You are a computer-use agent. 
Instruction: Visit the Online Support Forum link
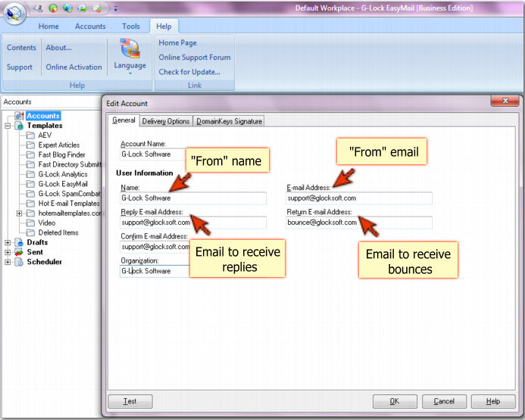(195, 58)
